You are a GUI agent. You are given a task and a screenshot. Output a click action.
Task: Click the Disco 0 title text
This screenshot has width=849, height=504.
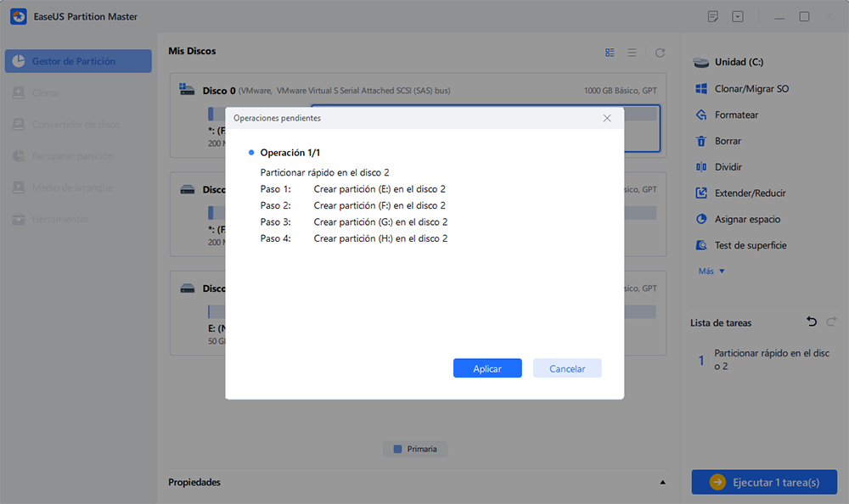pos(219,91)
